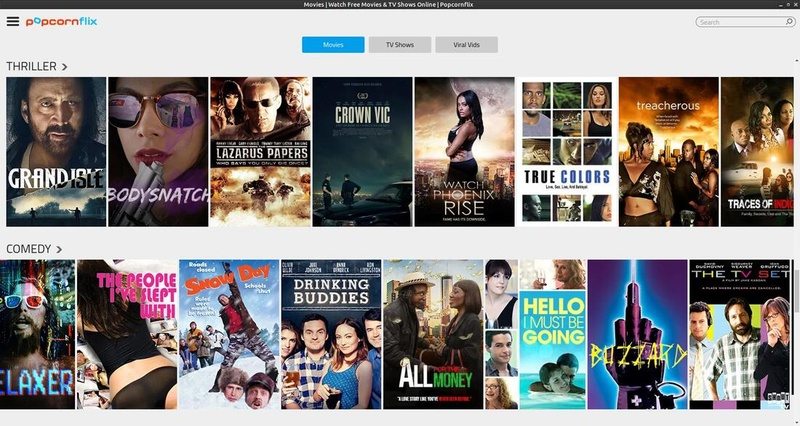Open the Drinking Buddies movie poster
Screen dimensions: 800x426
(331, 334)
